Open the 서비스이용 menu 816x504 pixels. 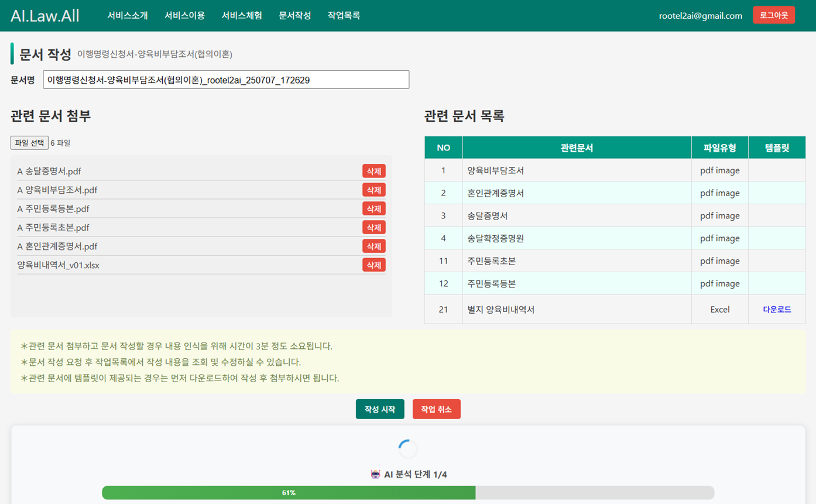coord(185,16)
